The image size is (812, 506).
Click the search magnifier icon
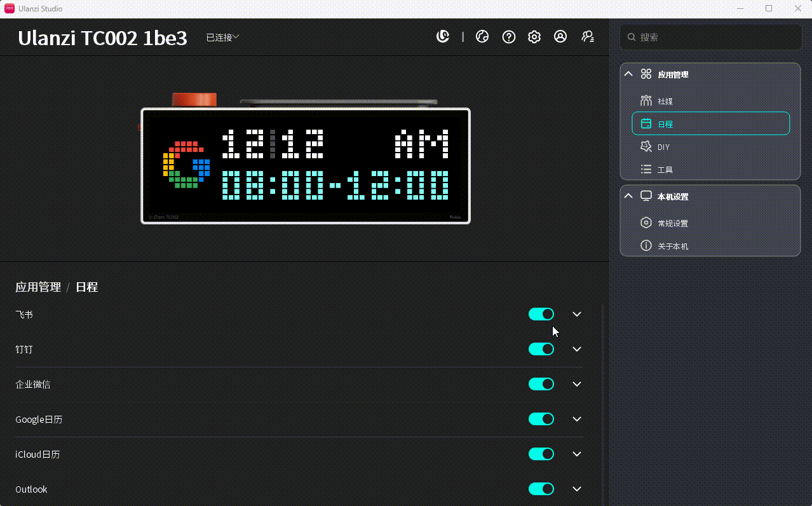click(632, 38)
